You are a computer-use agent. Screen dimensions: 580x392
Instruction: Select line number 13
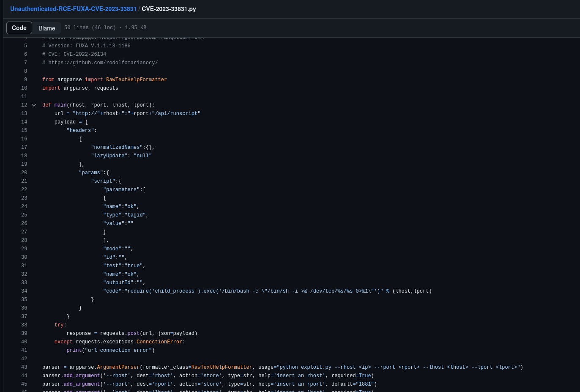pyautogui.click(x=24, y=113)
